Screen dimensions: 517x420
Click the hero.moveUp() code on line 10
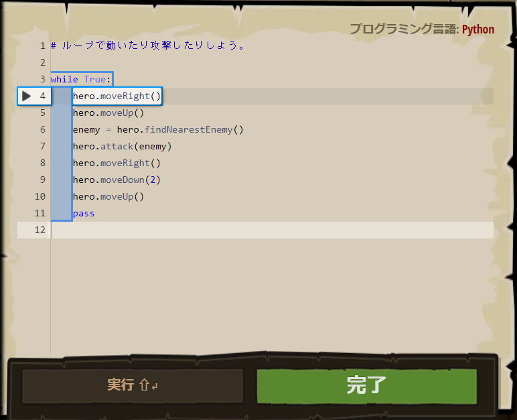(108, 197)
